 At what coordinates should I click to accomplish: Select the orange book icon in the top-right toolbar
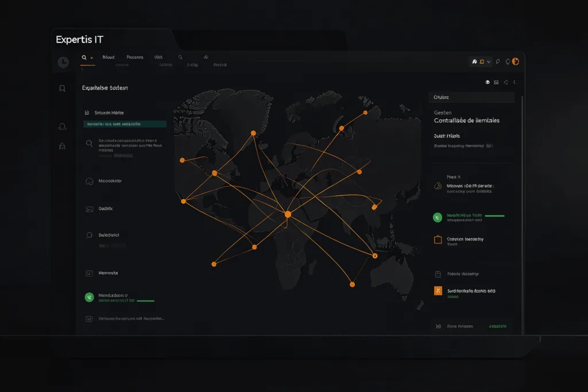pos(482,61)
